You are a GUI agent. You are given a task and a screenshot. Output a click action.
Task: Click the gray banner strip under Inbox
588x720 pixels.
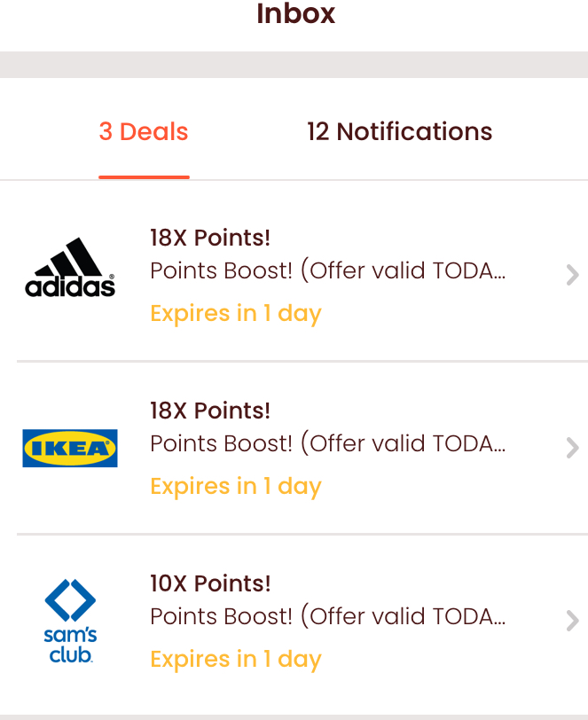(x=294, y=64)
